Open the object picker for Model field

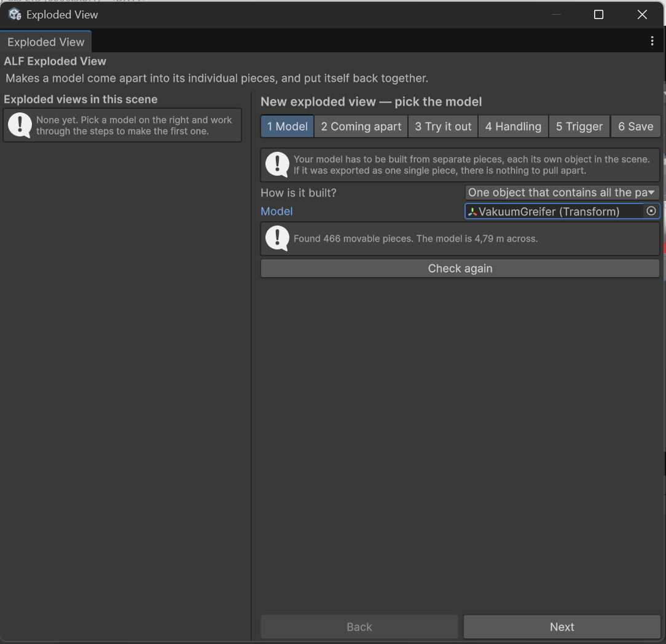tap(651, 211)
